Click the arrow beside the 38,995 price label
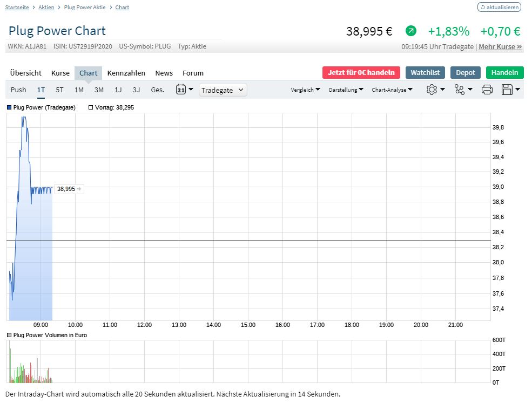 click(x=79, y=189)
